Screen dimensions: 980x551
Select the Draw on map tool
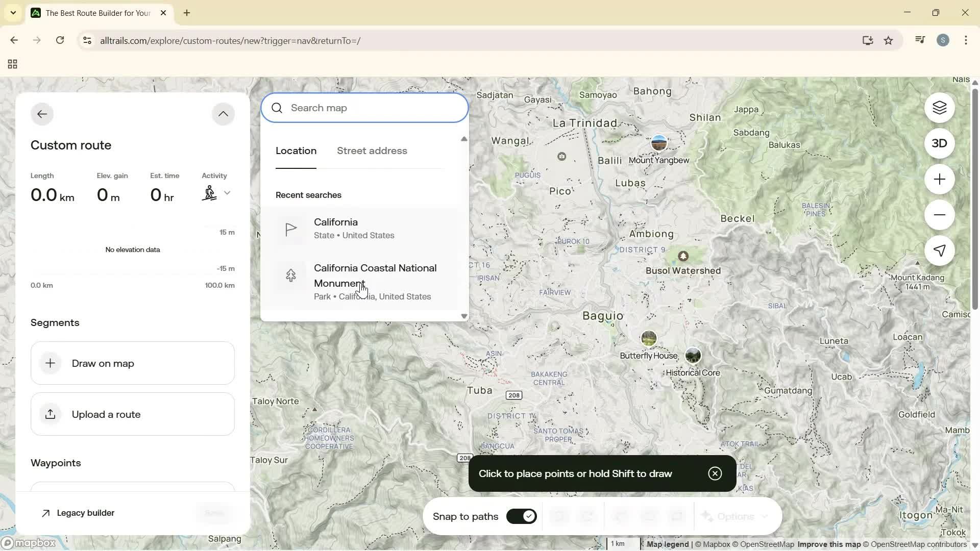tap(133, 363)
